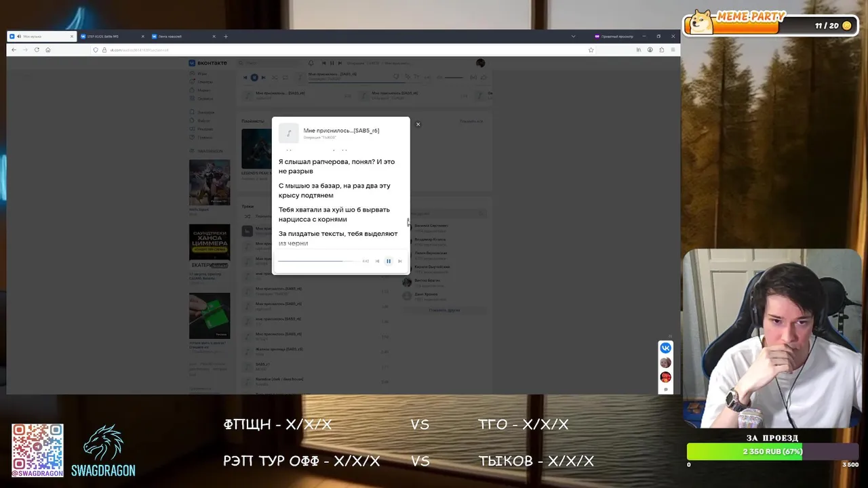Screen dimensions: 868x488
Task: Reload the browser page
Action: coord(37,49)
